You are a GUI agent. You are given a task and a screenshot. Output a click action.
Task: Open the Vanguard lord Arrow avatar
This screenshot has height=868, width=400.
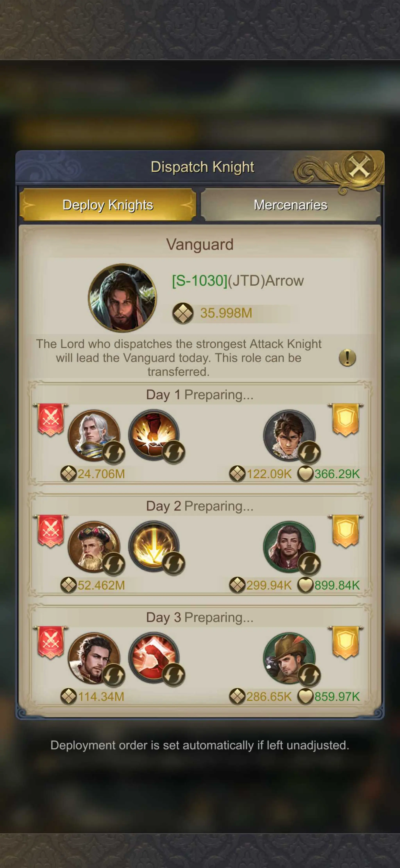[122, 298]
